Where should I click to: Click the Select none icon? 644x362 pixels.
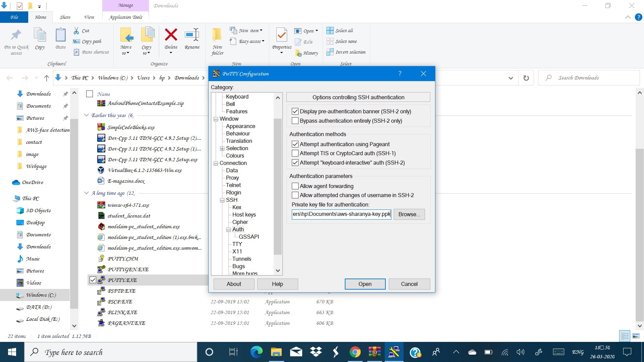coord(330,41)
